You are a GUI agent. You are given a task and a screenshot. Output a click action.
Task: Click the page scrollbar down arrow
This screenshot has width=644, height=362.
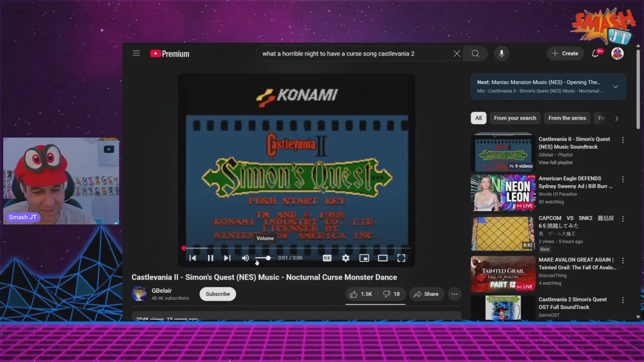click(x=638, y=317)
